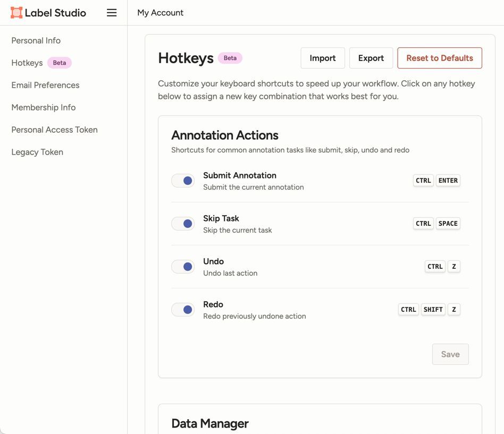Click the Export hotkeys button
The image size is (504, 434).
coord(371,58)
